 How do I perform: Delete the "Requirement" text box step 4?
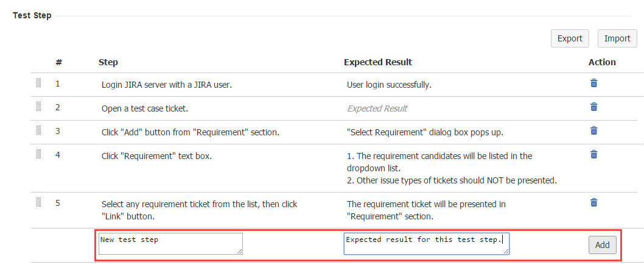pos(593,154)
